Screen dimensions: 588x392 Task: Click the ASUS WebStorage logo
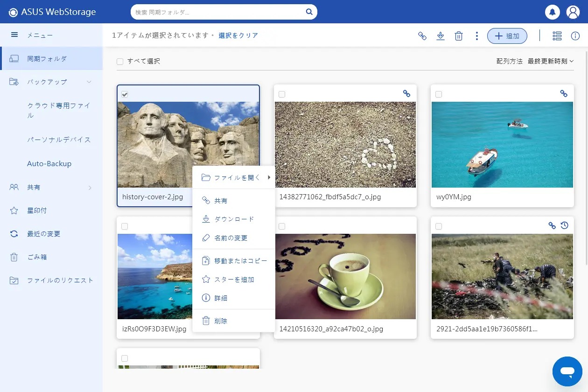52,12
